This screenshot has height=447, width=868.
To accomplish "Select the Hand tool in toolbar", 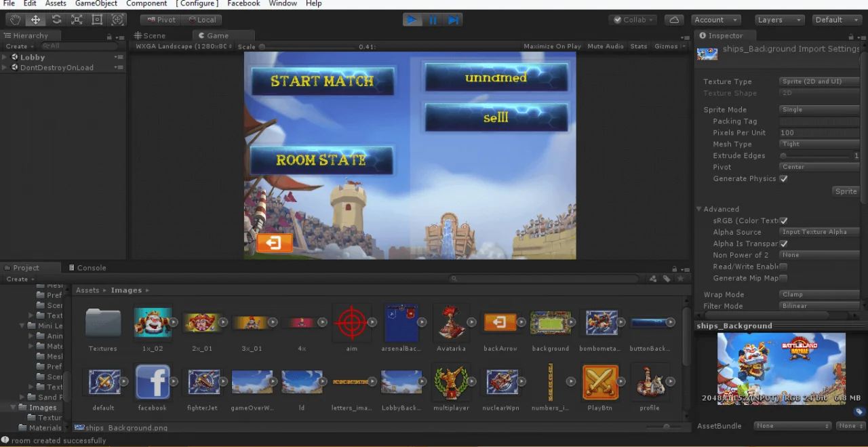I will coord(15,20).
